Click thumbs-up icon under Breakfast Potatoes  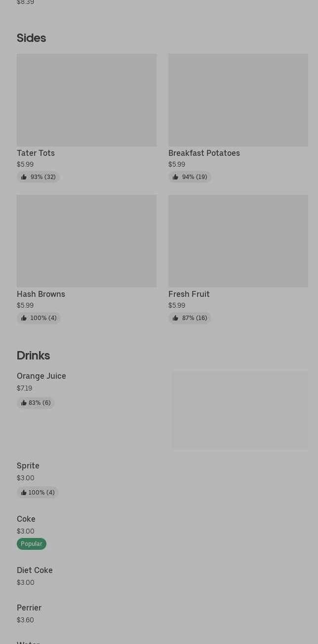tap(175, 177)
